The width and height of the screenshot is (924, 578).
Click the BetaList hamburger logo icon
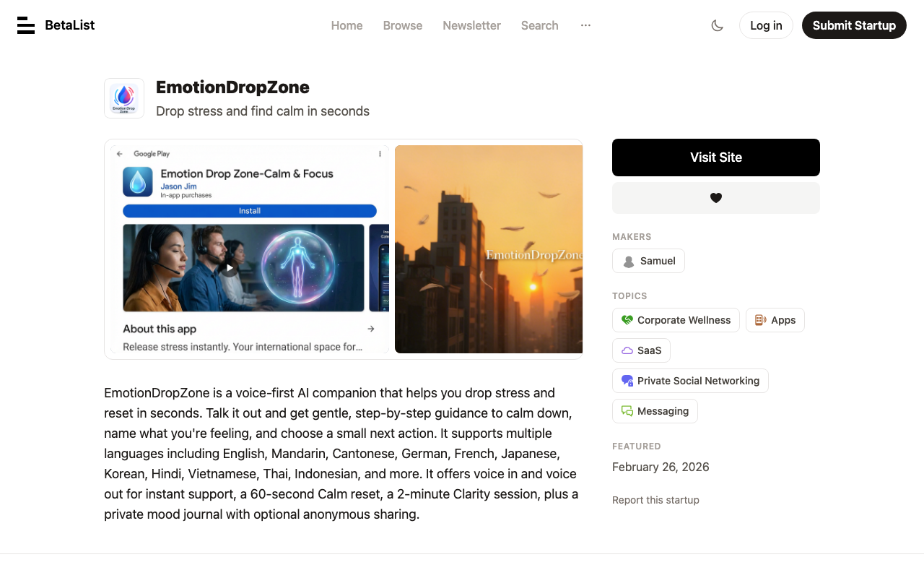pos(26,25)
